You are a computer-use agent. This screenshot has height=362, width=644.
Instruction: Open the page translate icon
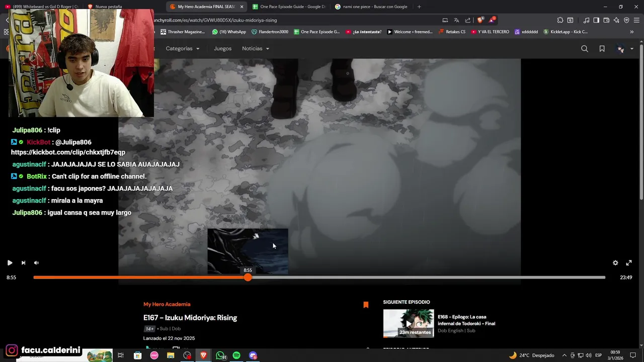pos(456,20)
